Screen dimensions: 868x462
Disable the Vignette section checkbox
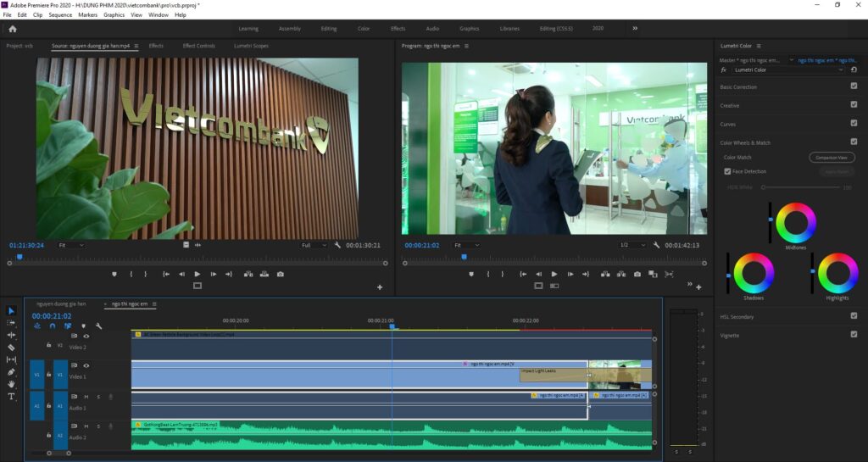click(854, 334)
